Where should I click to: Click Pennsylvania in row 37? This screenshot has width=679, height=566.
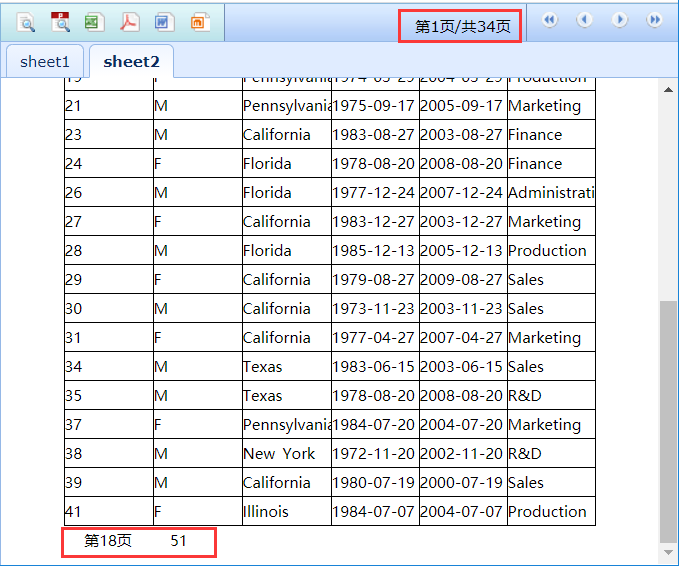click(x=287, y=424)
